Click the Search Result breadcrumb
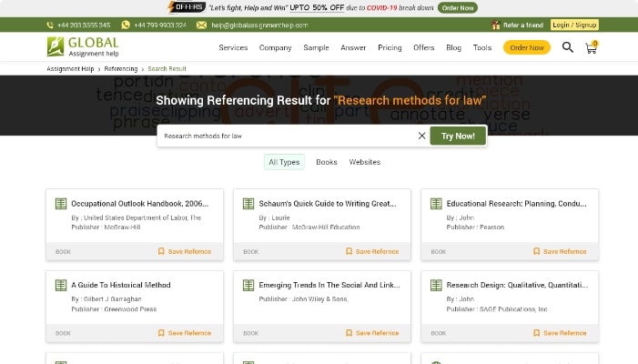 (167, 69)
